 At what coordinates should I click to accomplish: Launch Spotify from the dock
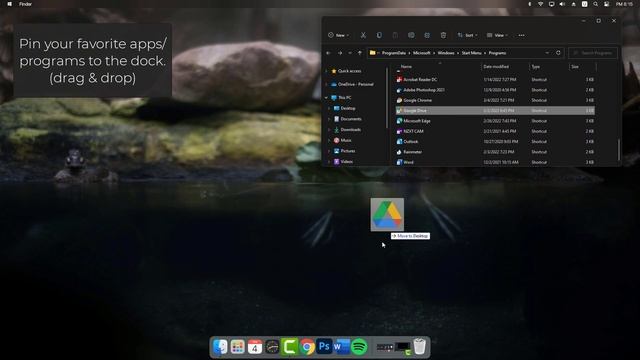click(359, 347)
